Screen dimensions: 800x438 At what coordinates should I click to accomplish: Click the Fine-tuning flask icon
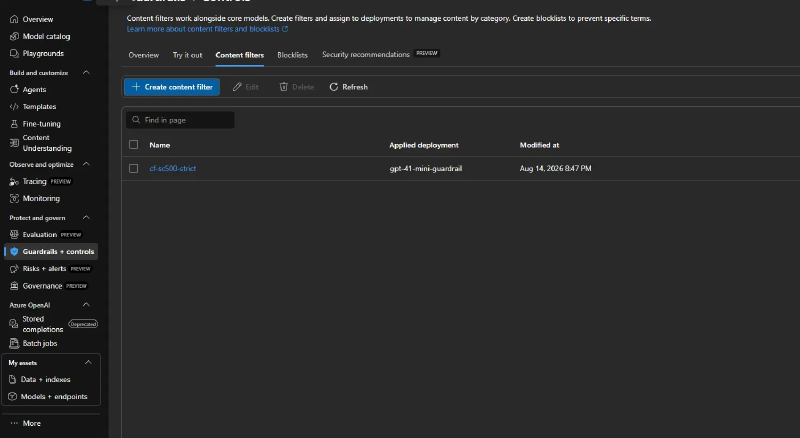[14, 124]
